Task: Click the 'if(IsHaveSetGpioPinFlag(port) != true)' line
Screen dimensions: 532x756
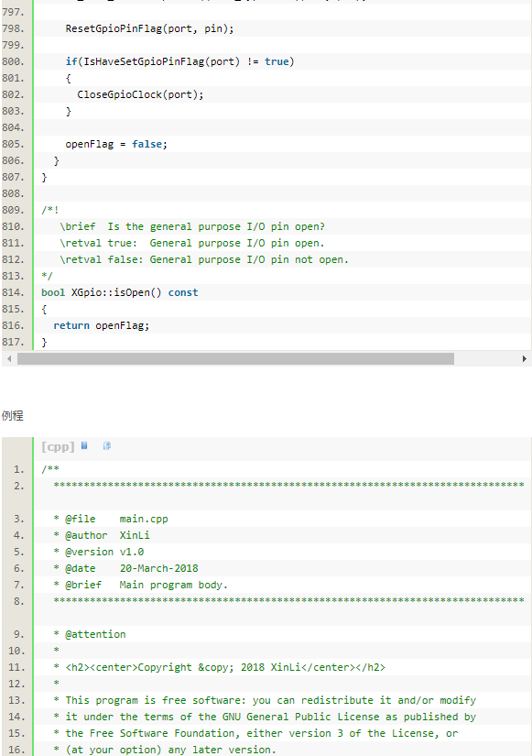Action: (179, 61)
